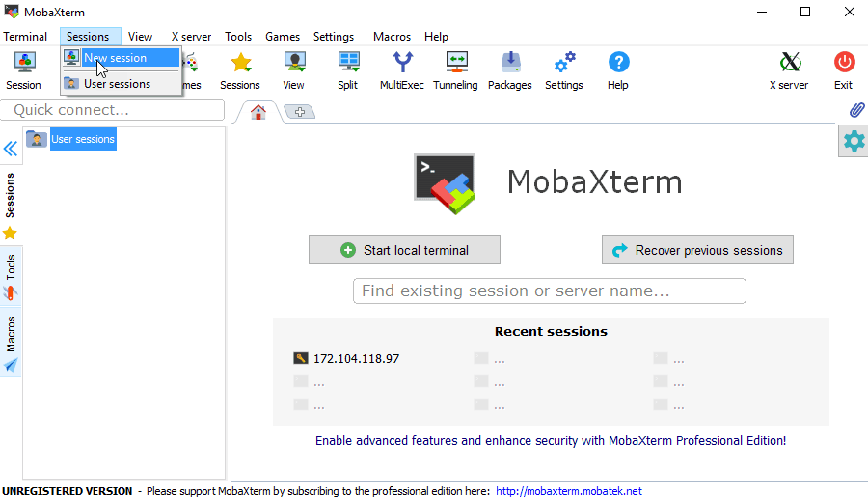Viewport: 868px width, 499px height.
Task: Click the Packages toolbar icon
Action: click(510, 70)
